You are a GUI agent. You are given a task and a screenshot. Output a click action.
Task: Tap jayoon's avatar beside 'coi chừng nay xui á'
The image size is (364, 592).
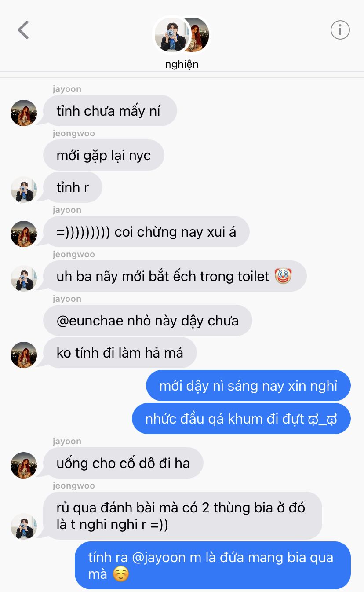click(x=24, y=234)
